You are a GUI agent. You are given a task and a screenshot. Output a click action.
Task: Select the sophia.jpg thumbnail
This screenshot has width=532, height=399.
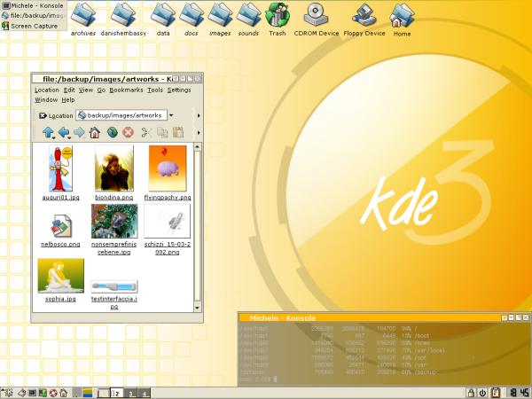tap(60, 276)
